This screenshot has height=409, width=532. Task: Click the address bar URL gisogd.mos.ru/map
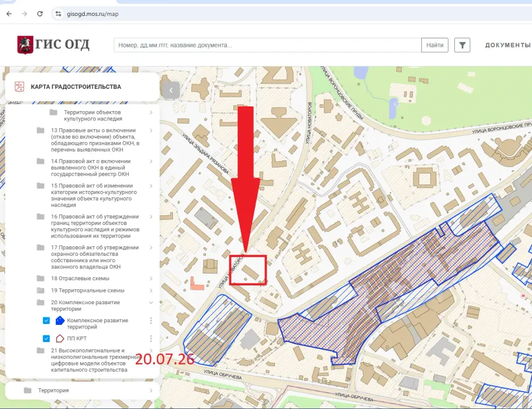click(x=93, y=14)
